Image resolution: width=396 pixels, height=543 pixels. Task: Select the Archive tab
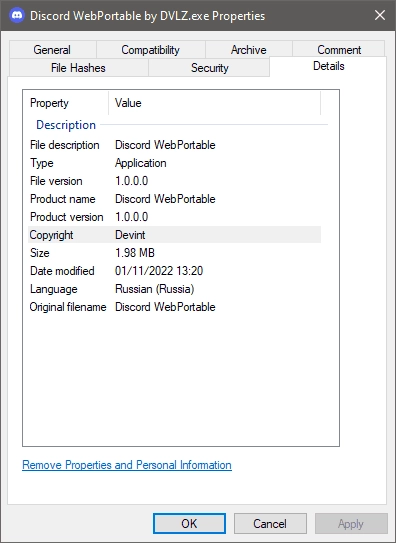pos(249,50)
